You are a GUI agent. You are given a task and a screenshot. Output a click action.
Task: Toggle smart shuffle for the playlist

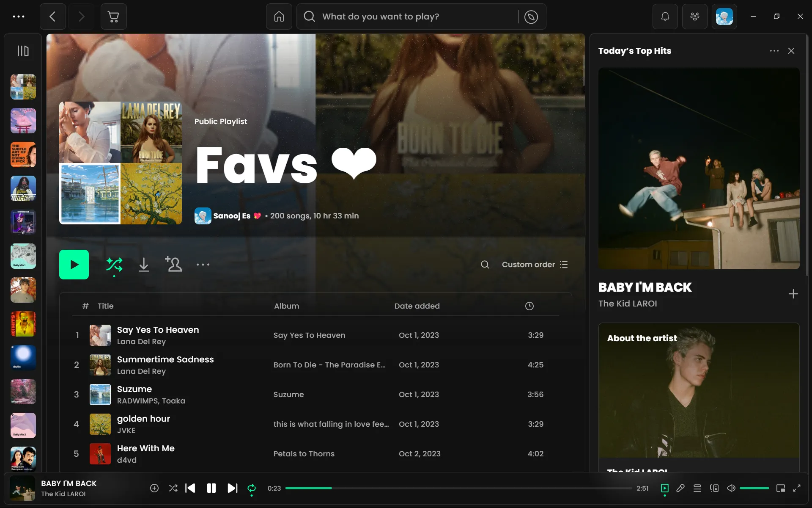coord(114,265)
